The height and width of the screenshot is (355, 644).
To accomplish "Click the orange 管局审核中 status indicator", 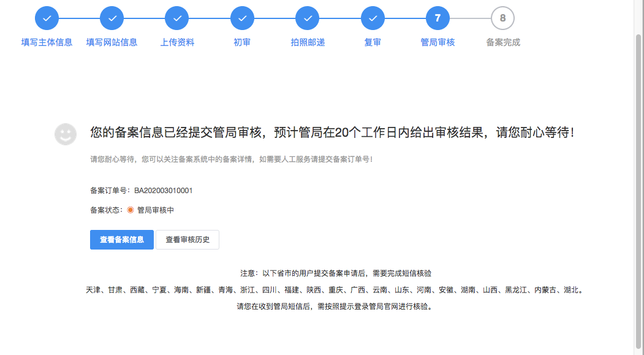I will pyautogui.click(x=131, y=210).
